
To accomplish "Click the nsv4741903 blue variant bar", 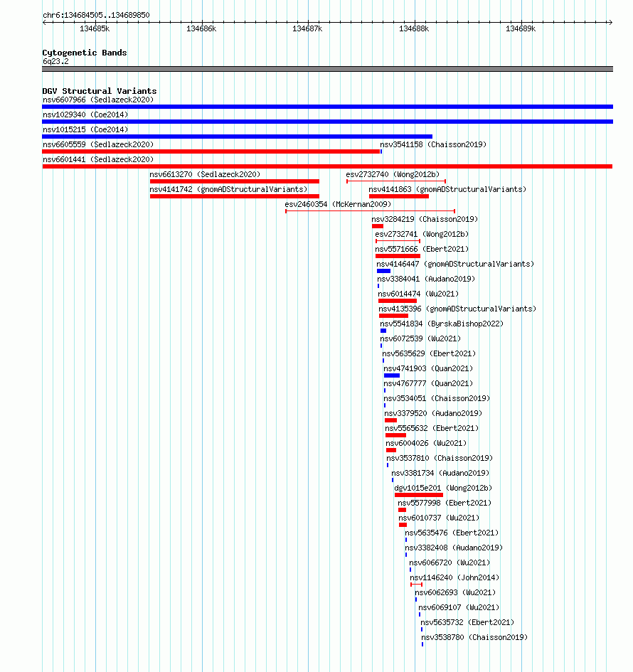I will click(x=392, y=375).
